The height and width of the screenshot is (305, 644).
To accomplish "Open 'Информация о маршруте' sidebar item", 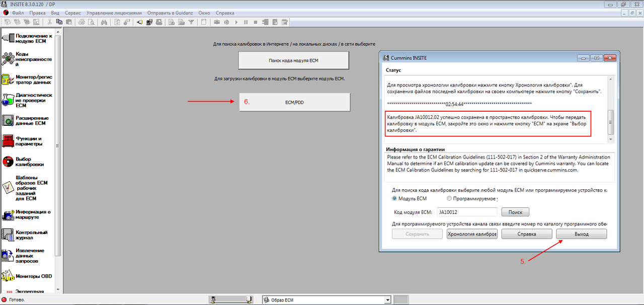I will click(x=27, y=214).
